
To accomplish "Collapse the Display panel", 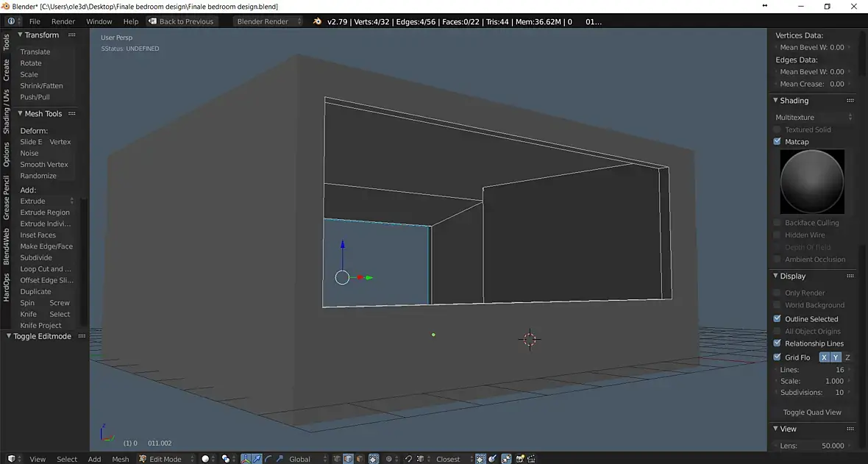I will (775, 276).
